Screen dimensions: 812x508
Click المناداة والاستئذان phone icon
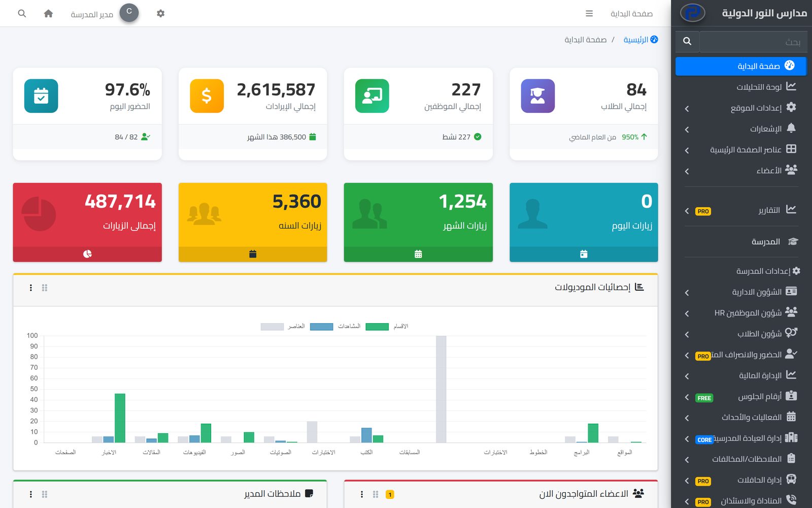tap(791, 500)
